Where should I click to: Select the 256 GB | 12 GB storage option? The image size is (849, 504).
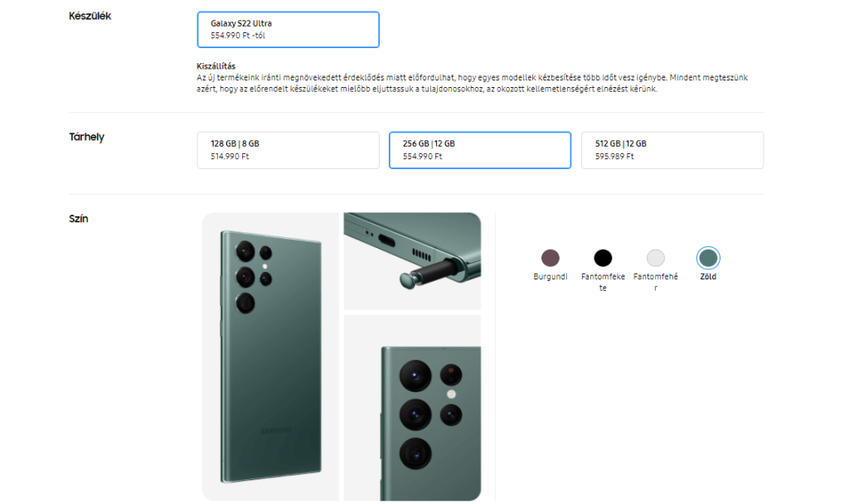click(479, 150)
